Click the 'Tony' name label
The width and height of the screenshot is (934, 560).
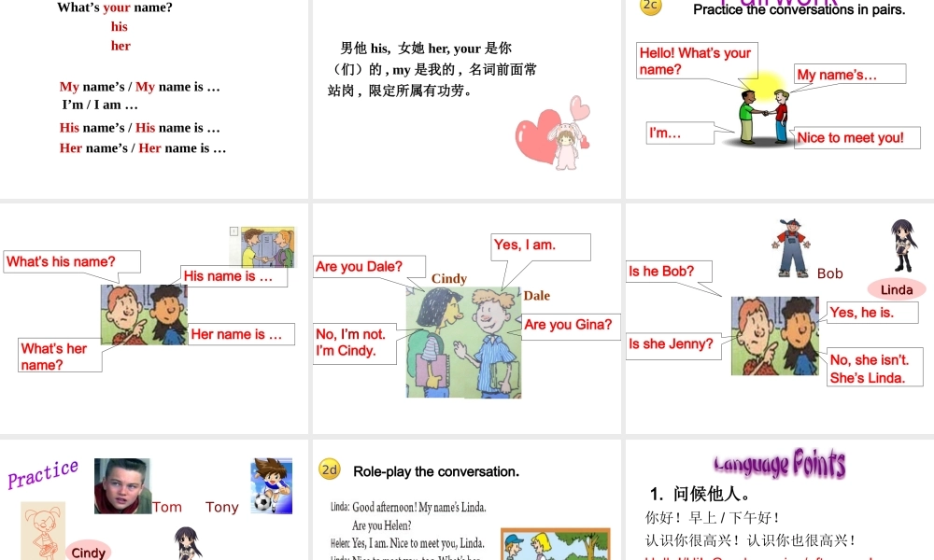pyautogui.click(x=222, y=507)
